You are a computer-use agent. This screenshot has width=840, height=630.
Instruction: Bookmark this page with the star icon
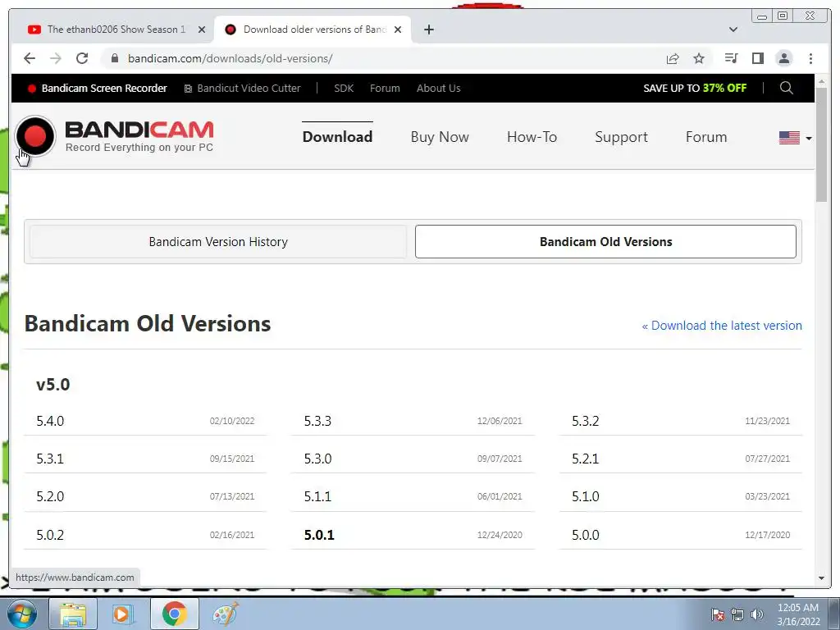click(699, 58)
